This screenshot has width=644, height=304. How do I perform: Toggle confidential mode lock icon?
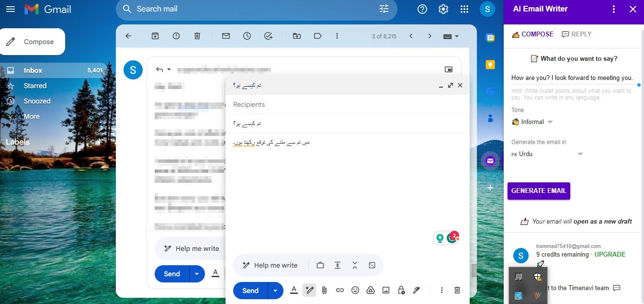pos(401,290)
